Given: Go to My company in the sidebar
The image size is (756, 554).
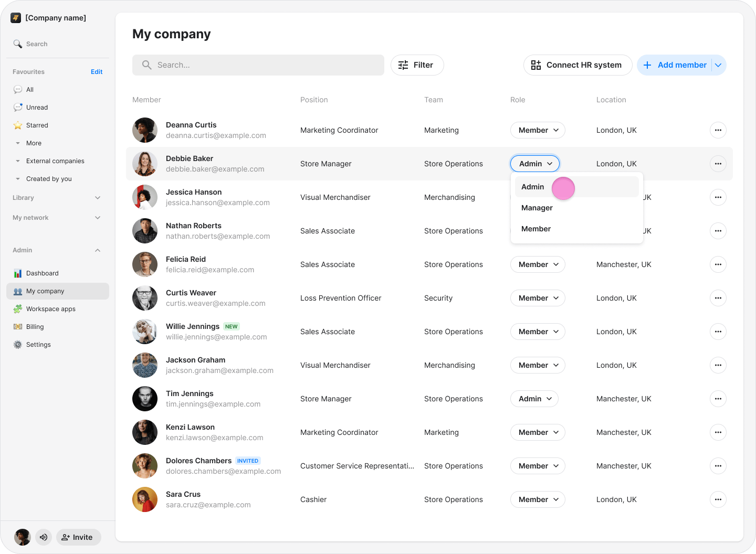Looking at the screenshot, I should (x=58, y=291).
